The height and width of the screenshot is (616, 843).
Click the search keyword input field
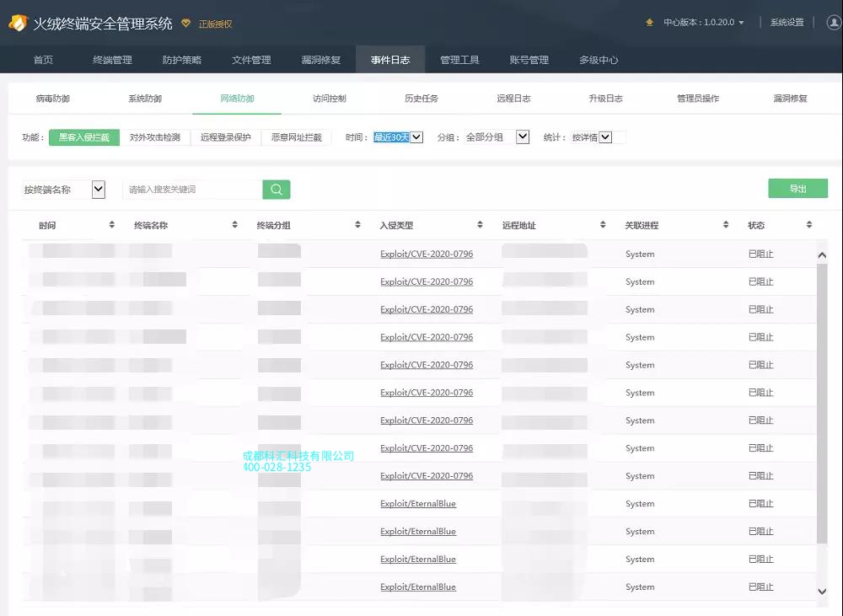[x=191, y=190]
